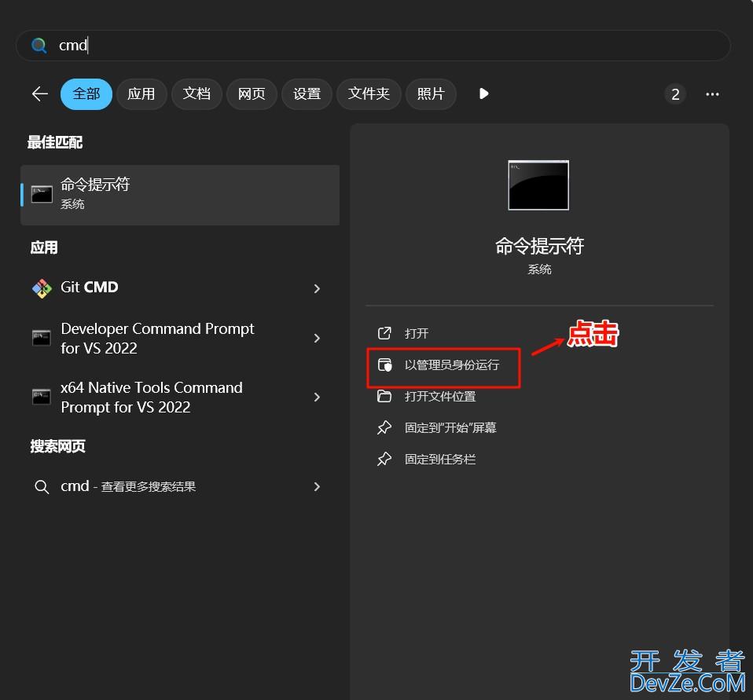This screenshot has height=700, width=753.
Task: Show more filters with play arrow
Action: [x=483, y=94]
